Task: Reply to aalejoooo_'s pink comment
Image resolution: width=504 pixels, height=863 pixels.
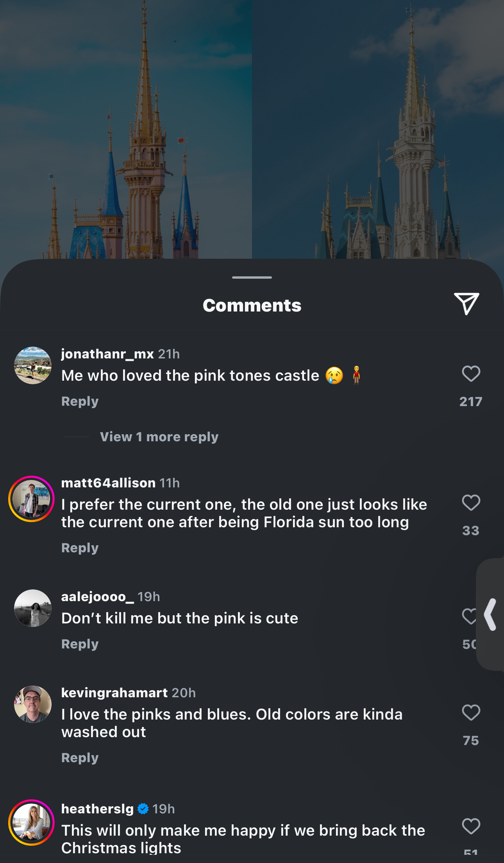Action: [x=80, y=644]
